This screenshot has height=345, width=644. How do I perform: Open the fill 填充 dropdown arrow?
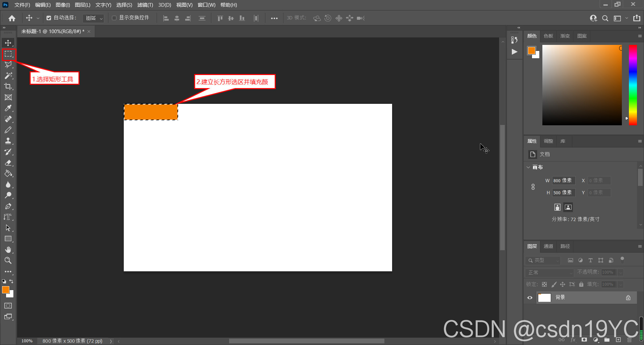(x=621, y=284)
